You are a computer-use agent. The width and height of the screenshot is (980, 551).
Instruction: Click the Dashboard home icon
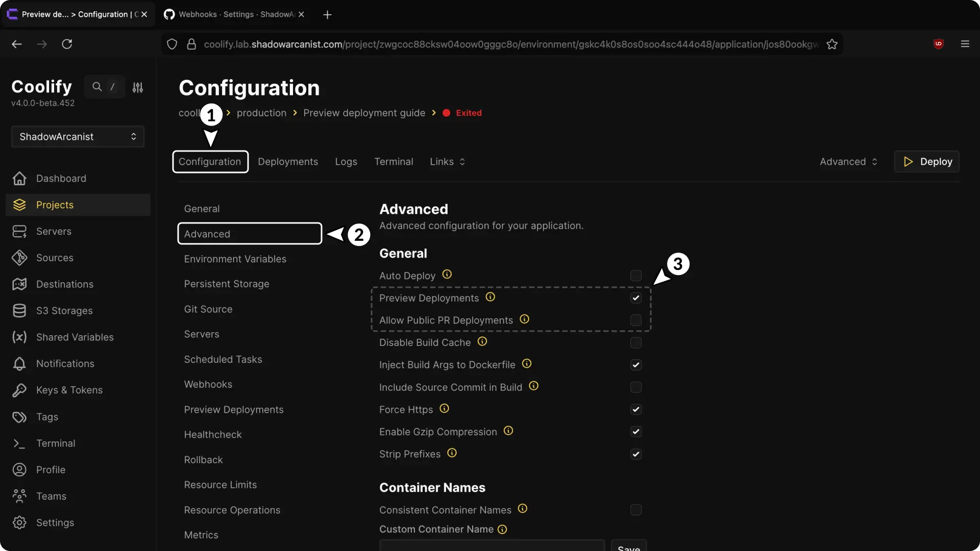tap(19, 179)
